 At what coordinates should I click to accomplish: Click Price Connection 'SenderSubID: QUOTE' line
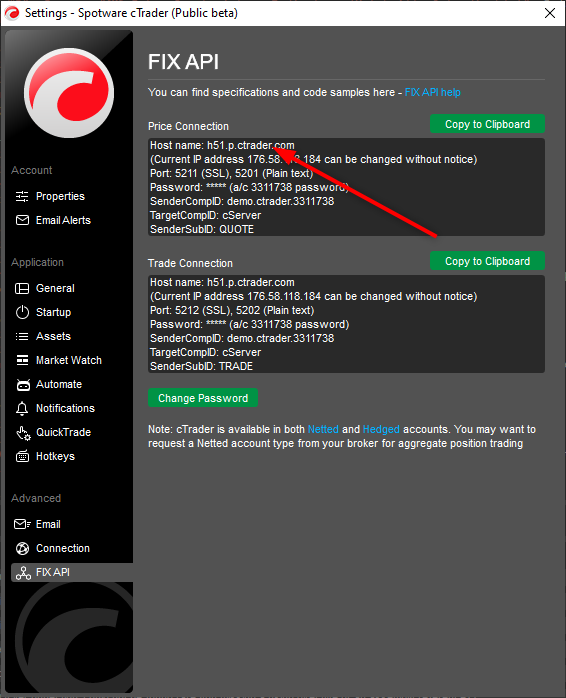tap(202, 230)
